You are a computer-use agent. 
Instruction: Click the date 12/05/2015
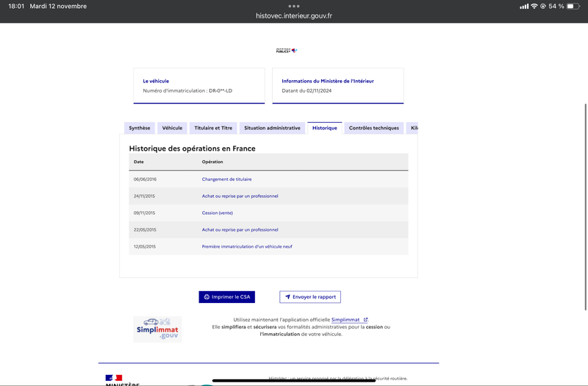(145, 247)
